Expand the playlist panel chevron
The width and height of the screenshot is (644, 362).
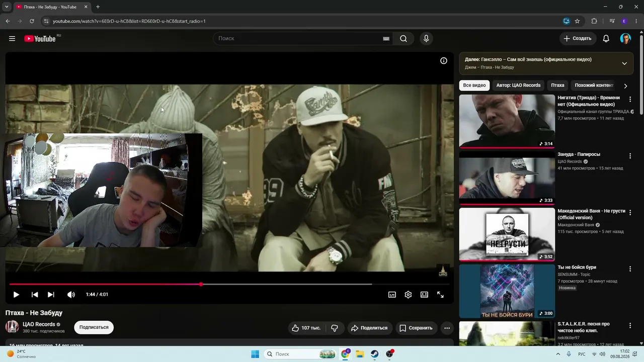coord(624,63)
